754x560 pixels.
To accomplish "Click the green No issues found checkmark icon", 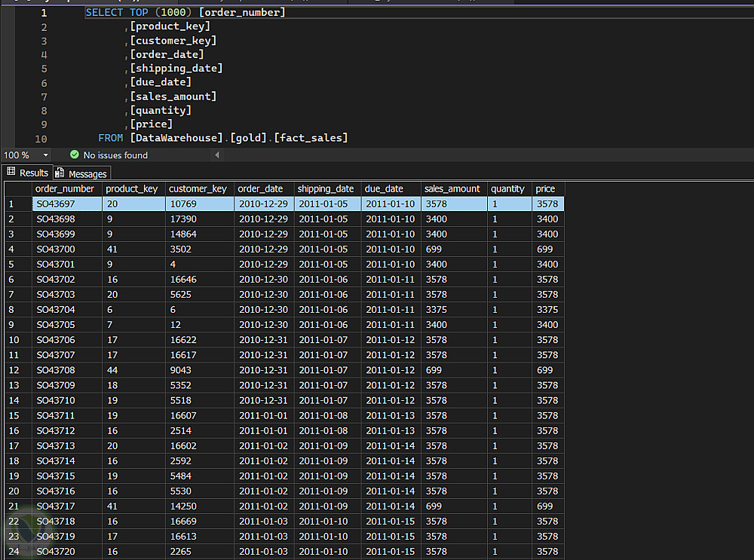I will point(74,155).
